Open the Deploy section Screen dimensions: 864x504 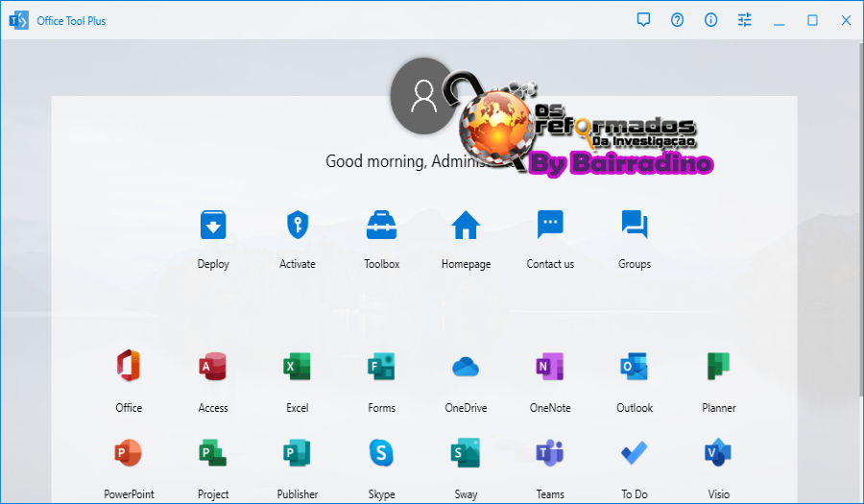coord(213,225)
